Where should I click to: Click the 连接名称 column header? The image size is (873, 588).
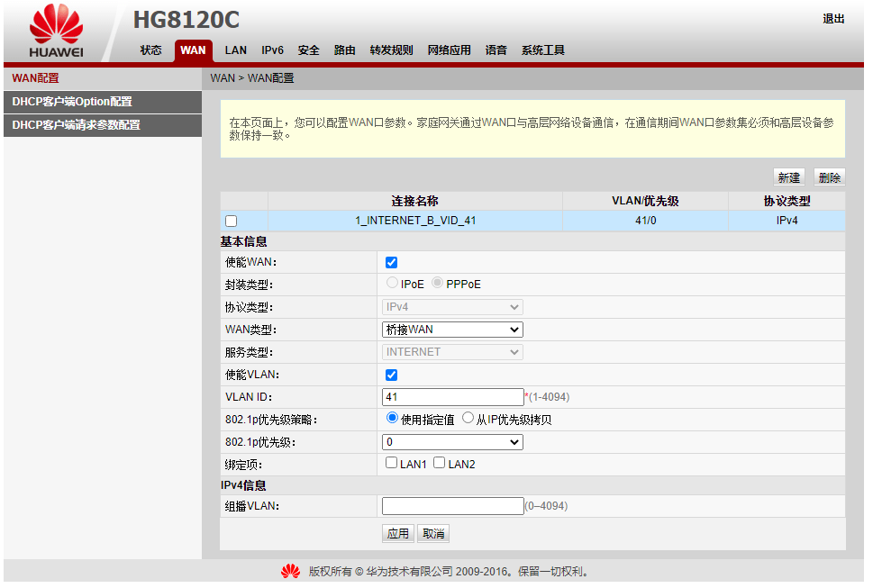pos(414,201)
